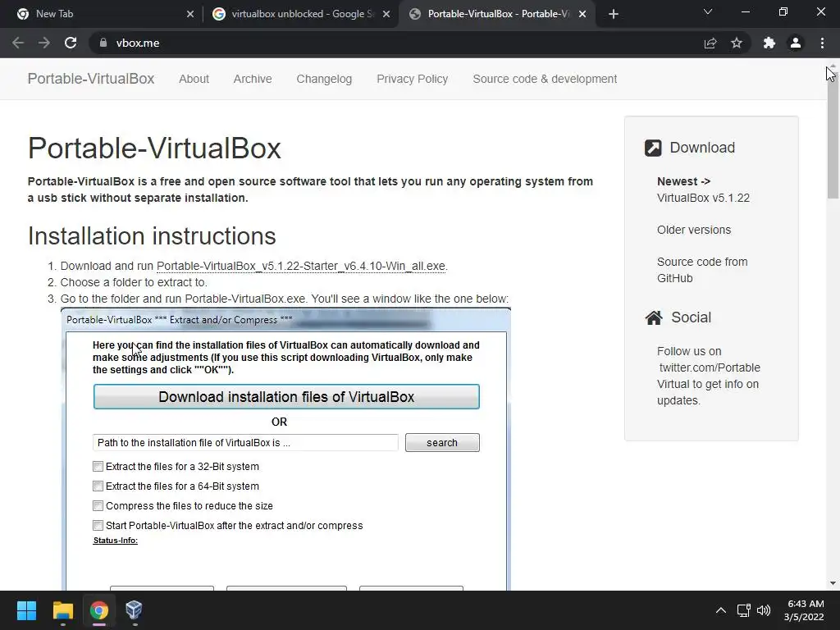
Task: Click the Social home icon
Action: pos(654,317)
